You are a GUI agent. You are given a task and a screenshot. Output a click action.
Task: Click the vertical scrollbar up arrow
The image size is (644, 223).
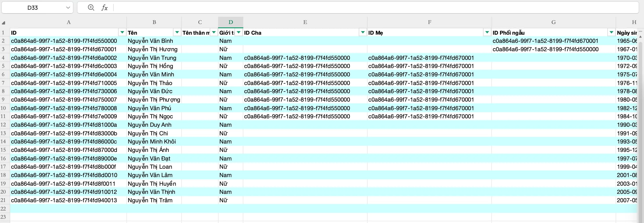(640, 36)
